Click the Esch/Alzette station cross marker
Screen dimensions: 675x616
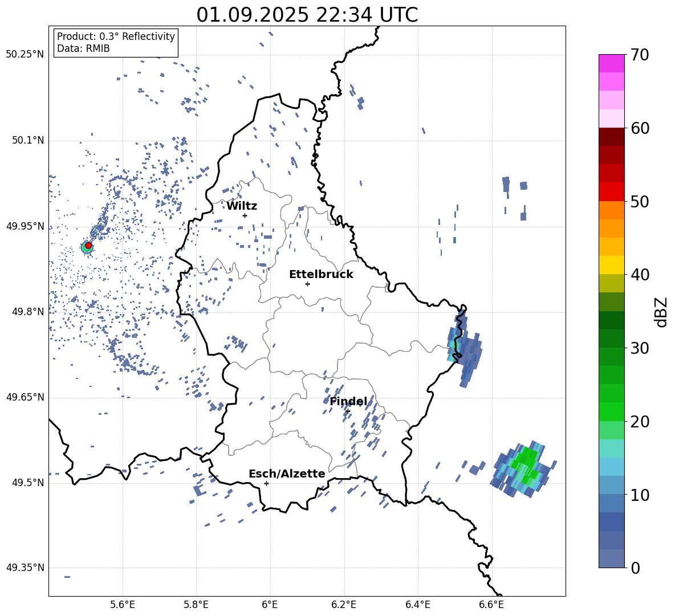tap(266, 483)
